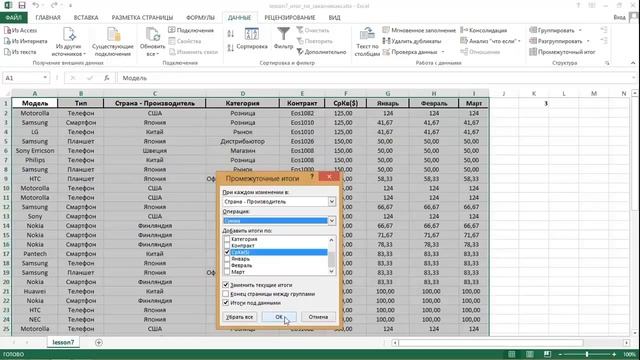This screenshot has height=360, width=640.
Task: Switch to page layout view icon
Action: pyautogui.click(x=529, y=354)
